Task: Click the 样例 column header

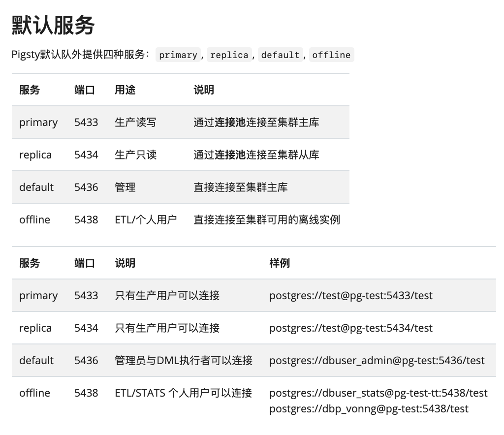Action: click(x=280, y=263)
